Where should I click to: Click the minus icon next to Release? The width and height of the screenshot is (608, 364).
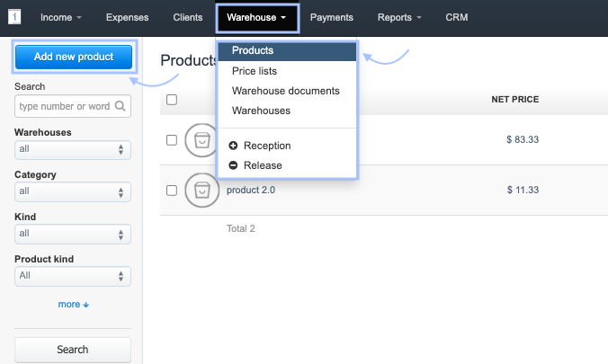[234, 165]
